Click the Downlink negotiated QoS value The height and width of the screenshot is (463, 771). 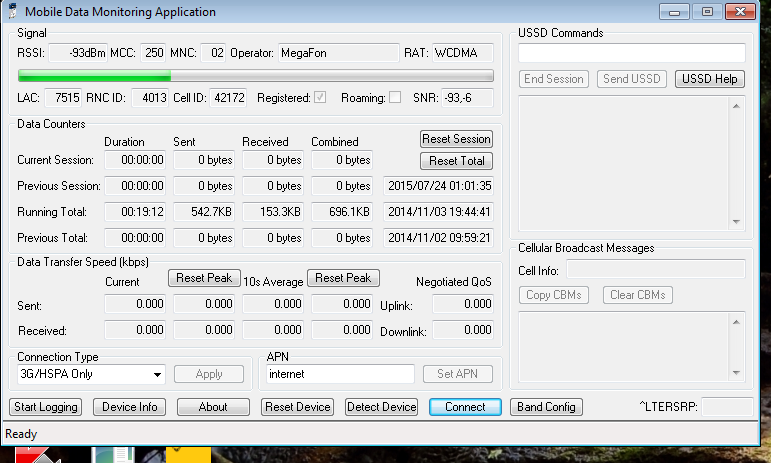coord(463,330)
